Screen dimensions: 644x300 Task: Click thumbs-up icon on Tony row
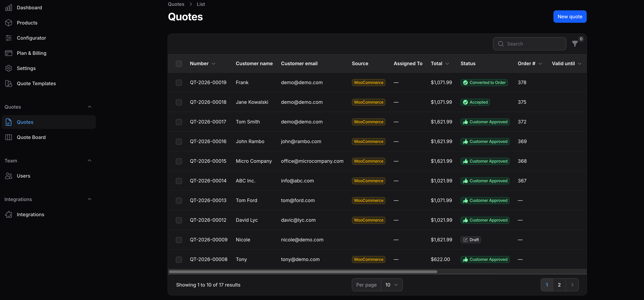(x=465, y=259)
